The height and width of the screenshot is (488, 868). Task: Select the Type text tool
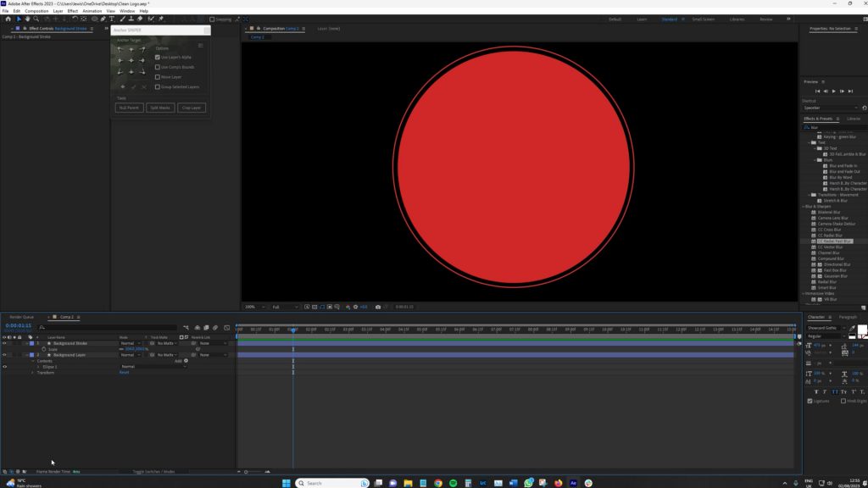[112, 19]
